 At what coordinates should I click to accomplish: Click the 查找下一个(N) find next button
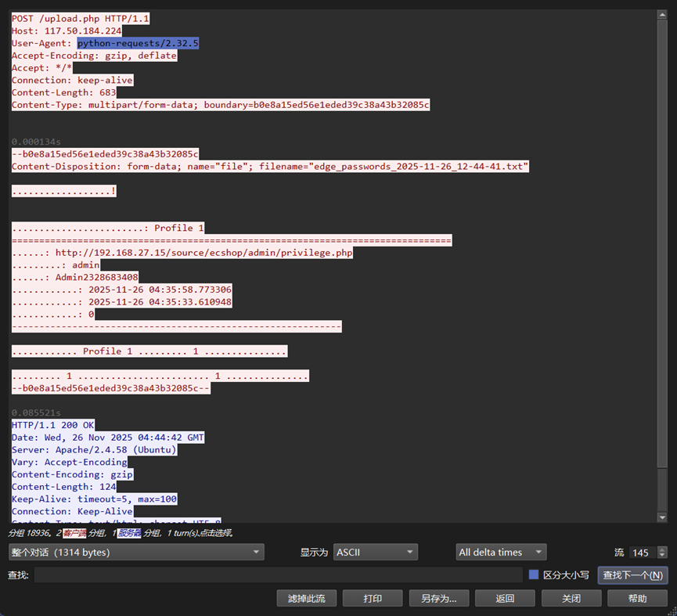point(632,575)
